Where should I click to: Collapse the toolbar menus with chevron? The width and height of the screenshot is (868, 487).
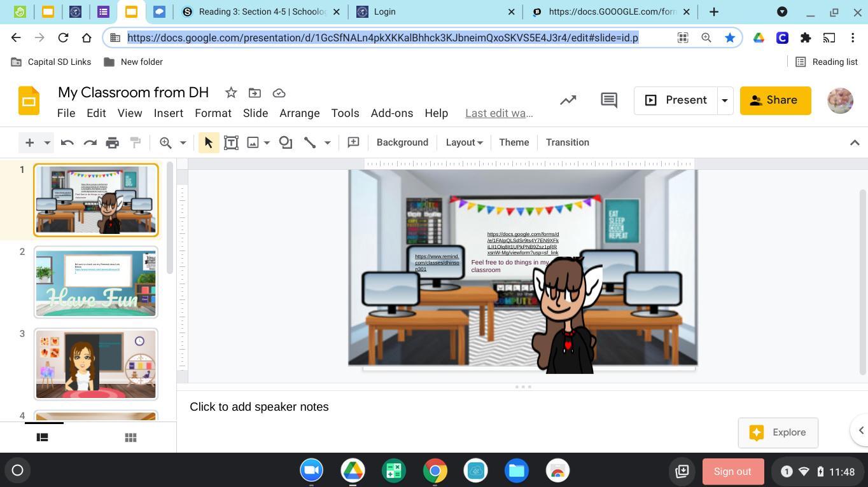pyautogui.click(x=855, y=142)
